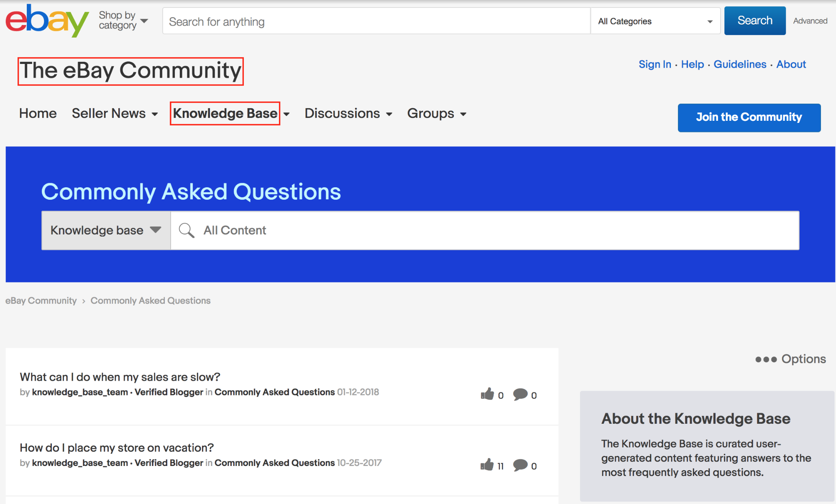This screenshot has width=836, height=504.
Task: Click the Sign In link
Action: point(654,64)
